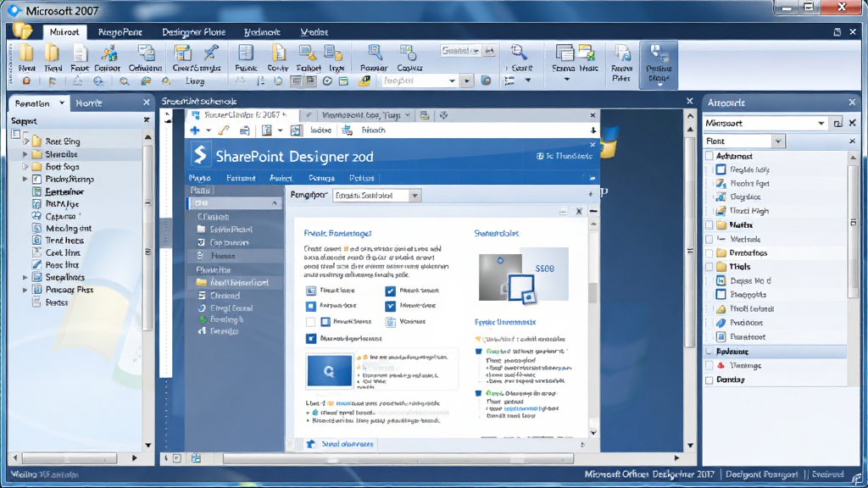
Task: Click the horizontal scrollbar below the editor
Action: [x=398, y=458]
